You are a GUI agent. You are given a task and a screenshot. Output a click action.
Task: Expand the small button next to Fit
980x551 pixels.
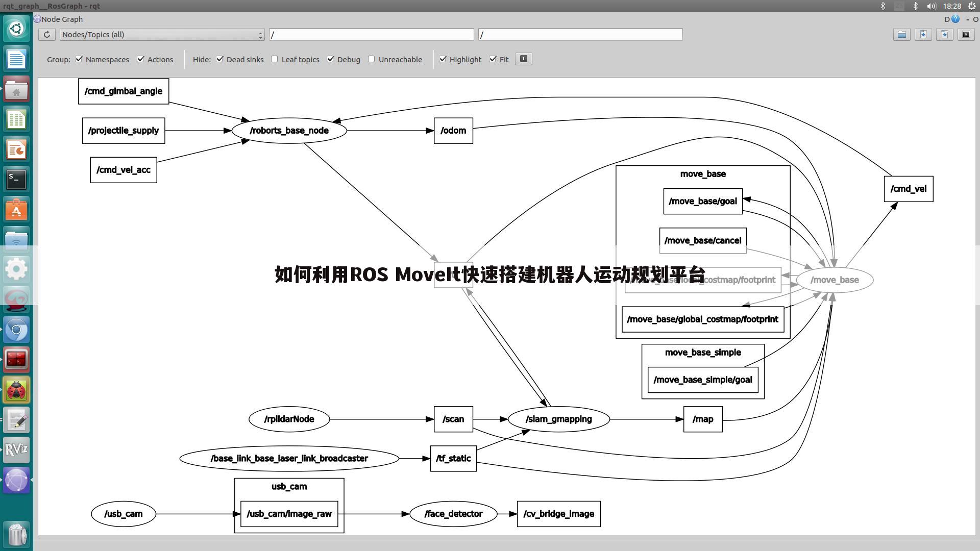(523, 59)
